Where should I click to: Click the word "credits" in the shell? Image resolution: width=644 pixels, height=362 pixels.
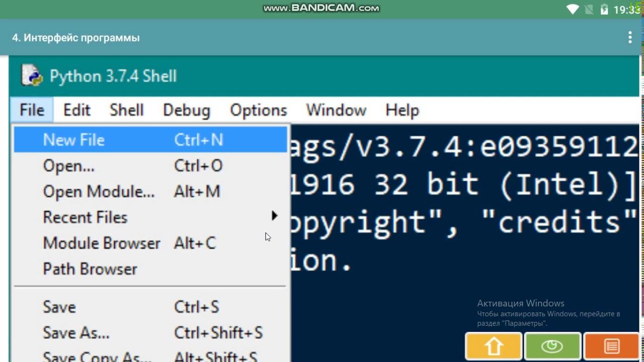[x=559, y=221]
